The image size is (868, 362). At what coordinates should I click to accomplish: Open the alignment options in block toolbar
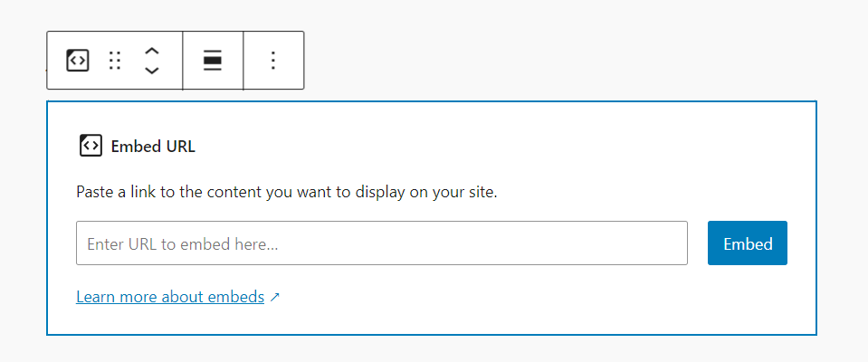213,61
